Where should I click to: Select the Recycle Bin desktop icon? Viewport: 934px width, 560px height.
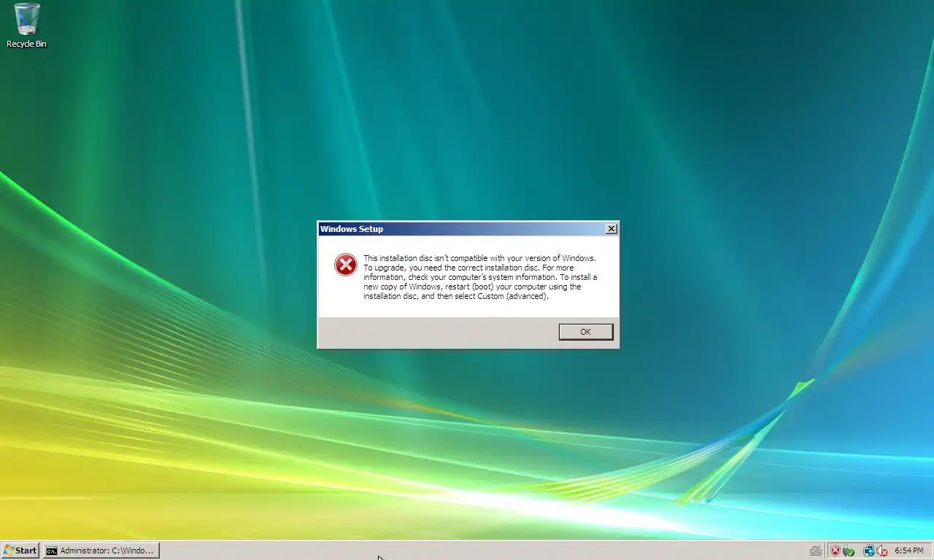point(26,26)
